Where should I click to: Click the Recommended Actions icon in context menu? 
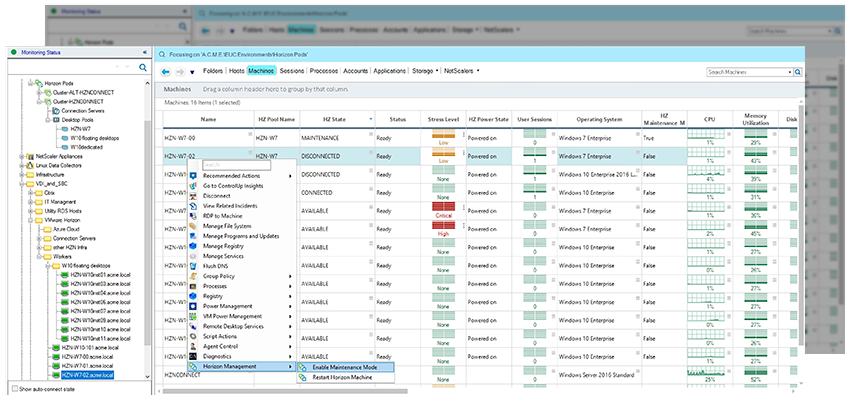point(193,176)
